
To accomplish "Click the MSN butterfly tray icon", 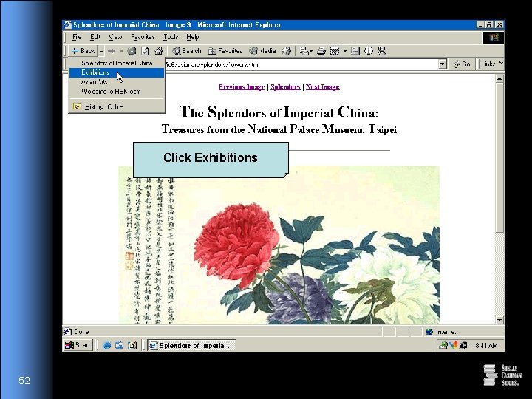I will click(453, 345).
